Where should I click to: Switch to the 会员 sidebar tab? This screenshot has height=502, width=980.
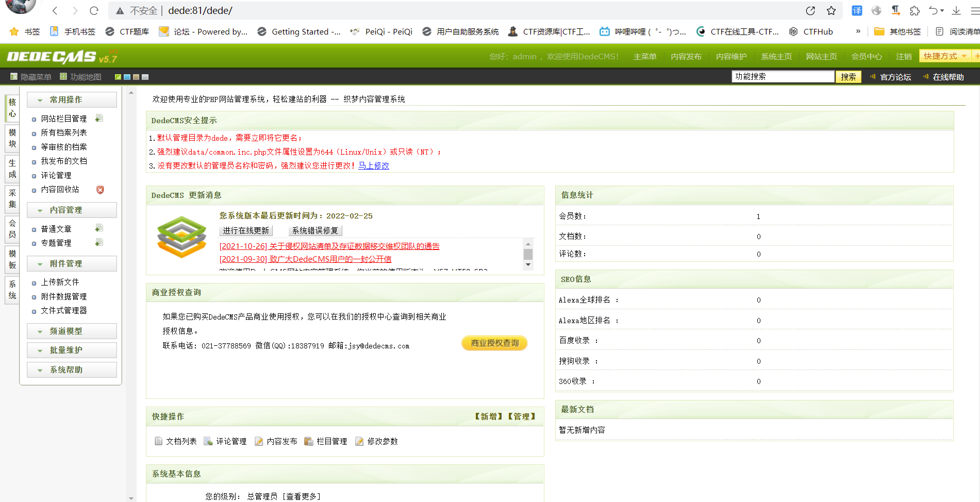pyautogui.click(x=12, y=229)
